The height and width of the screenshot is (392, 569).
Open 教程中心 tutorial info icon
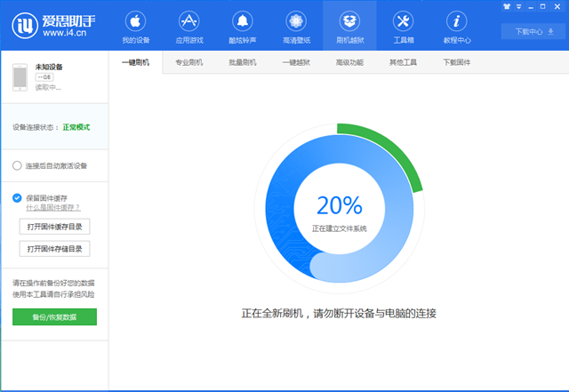tap(457, 21)
